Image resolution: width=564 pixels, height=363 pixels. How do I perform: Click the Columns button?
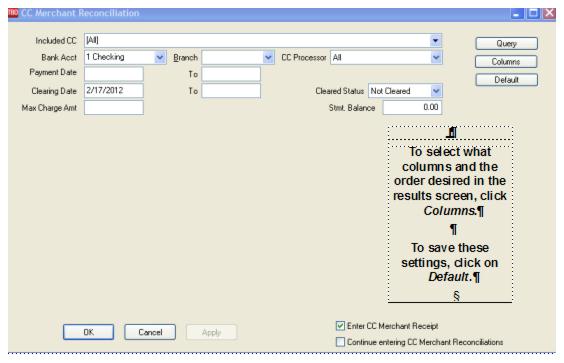[x=506, y=62]
